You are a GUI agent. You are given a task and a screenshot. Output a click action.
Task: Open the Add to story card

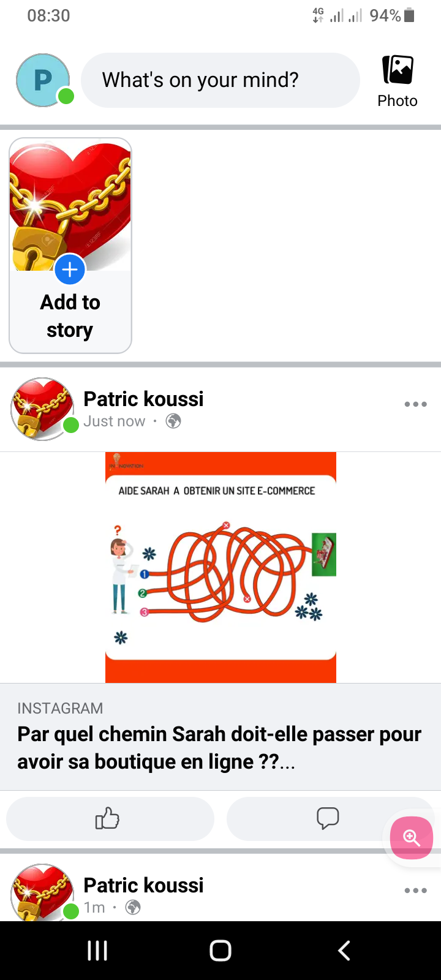[70, 246]
